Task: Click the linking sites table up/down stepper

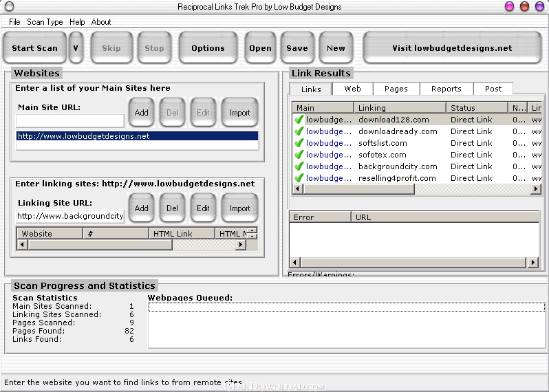Action: click(252, 233)
